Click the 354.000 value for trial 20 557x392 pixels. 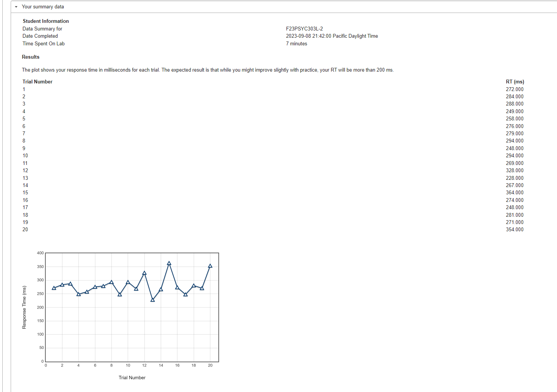click(x=514, y=230)
